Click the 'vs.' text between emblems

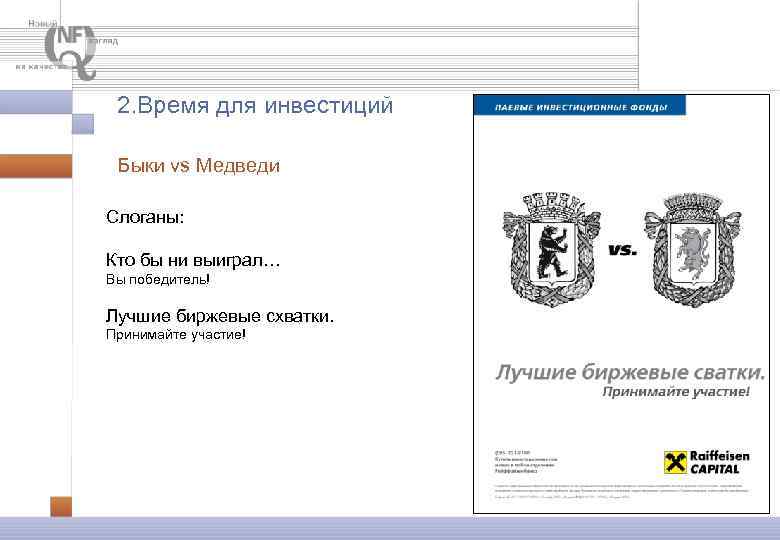pos(623,250)
